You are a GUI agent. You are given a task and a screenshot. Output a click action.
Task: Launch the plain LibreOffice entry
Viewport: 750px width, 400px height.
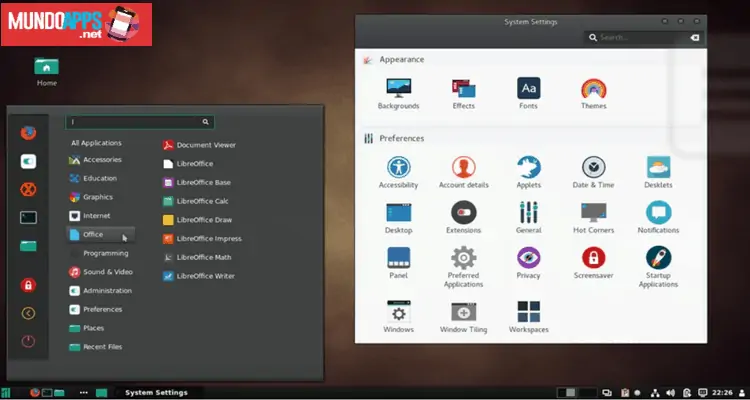(188, 164)
